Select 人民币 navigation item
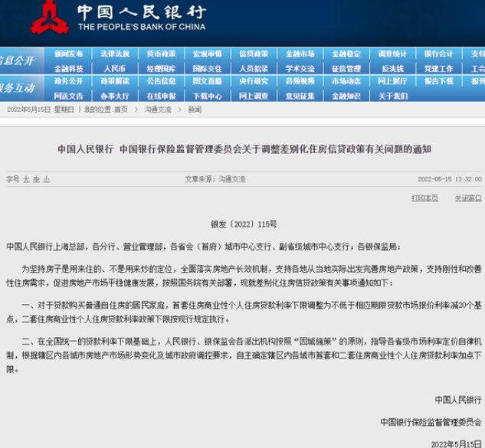This screenshot has width=485, height=448. click(x=115, y=69)
